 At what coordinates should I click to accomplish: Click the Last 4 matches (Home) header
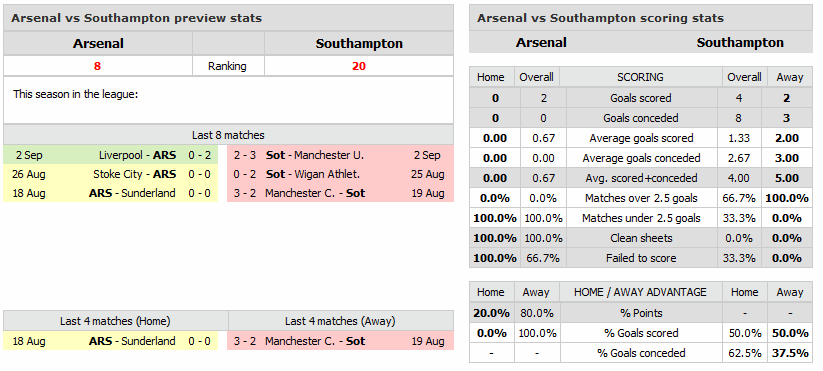(115, 321)
